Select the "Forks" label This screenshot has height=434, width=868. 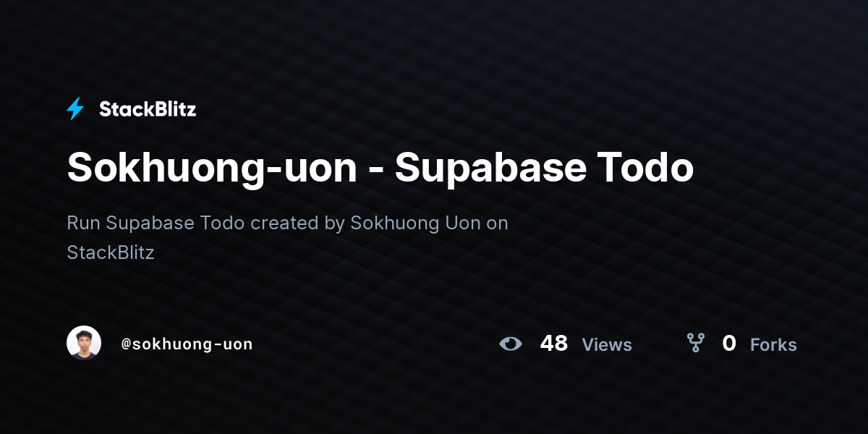(x=773, y=345)
